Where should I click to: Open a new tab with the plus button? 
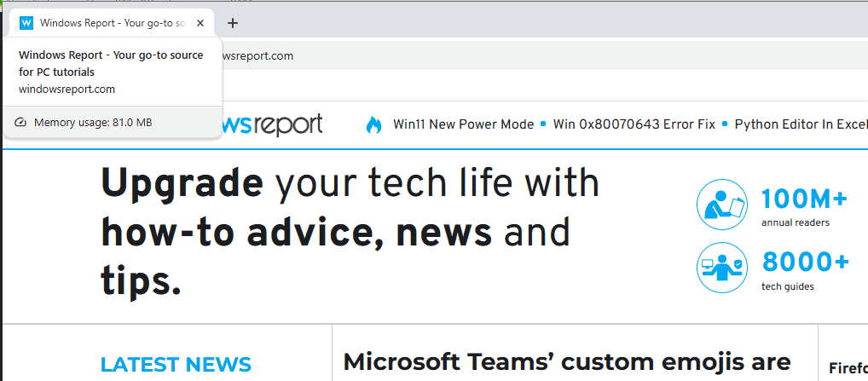pos(233,23)
